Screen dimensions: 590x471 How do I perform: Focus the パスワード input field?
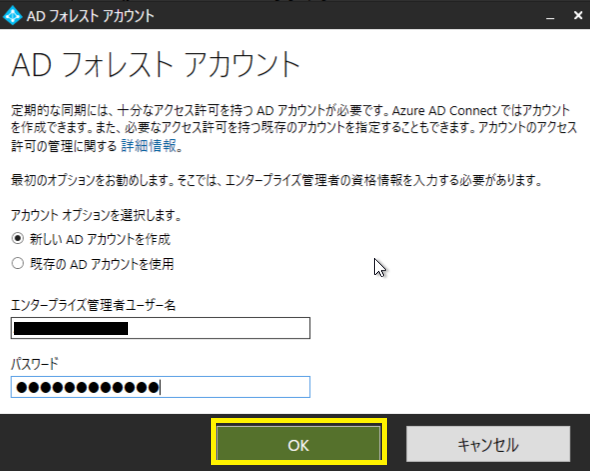161,387
